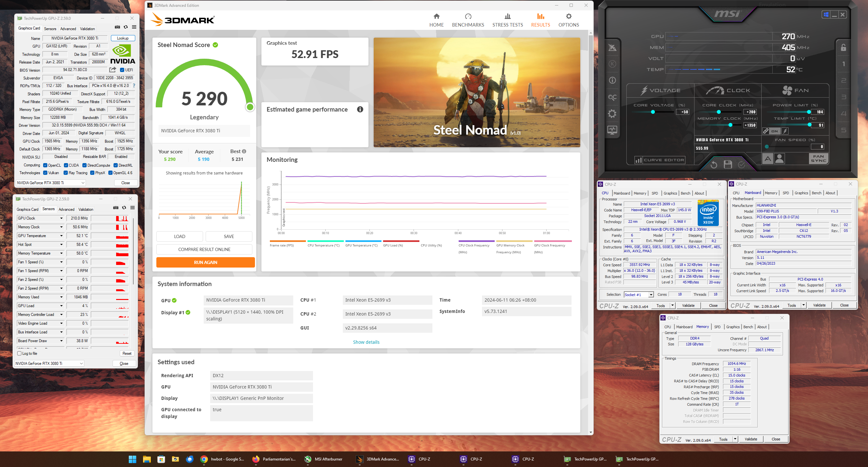
Task: Click the temp limit priority lightning icon
Action: pos(785,131)
